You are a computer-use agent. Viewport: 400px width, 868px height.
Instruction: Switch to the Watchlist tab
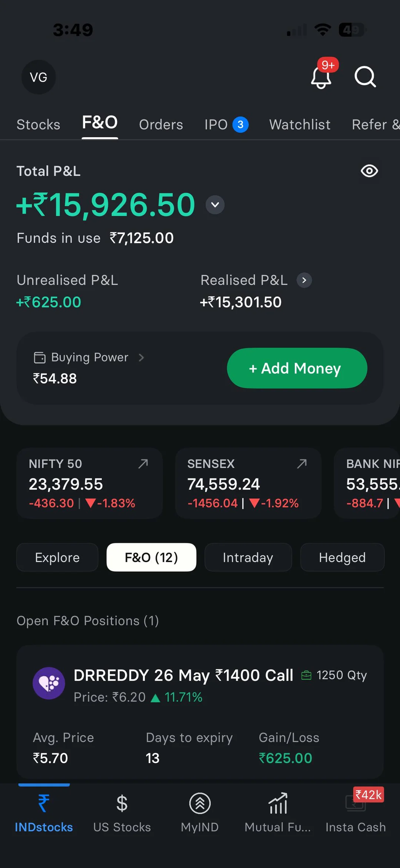pyautogui.click(x=300, y=125)
